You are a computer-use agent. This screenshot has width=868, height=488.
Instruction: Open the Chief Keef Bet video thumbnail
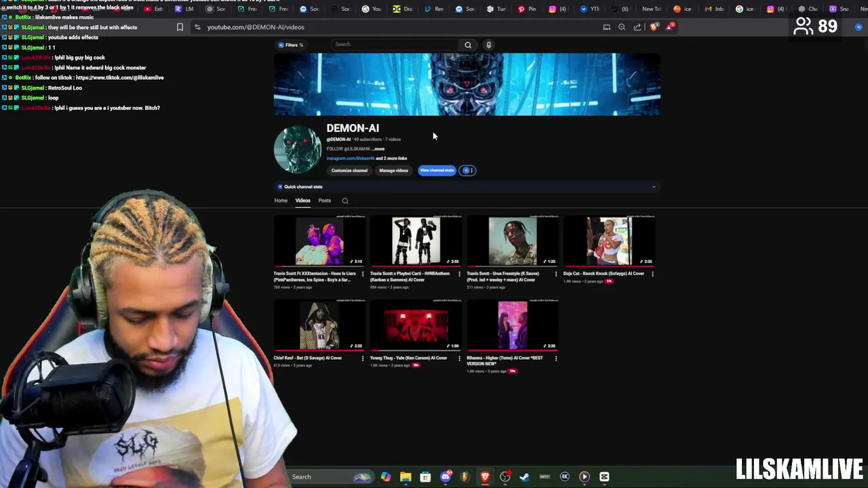[319, 325]
